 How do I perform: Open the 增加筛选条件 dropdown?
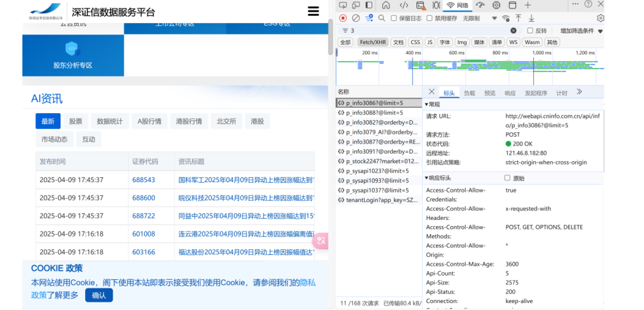click(581, 31)
